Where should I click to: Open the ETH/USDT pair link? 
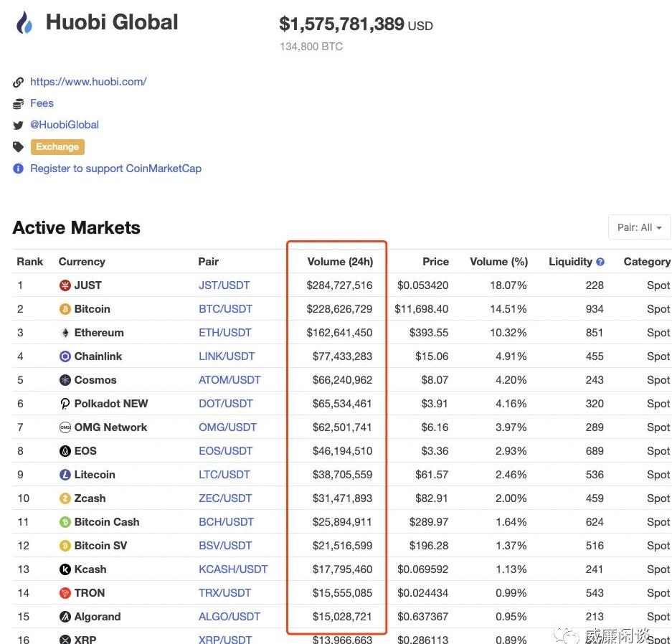click(225, 333)
